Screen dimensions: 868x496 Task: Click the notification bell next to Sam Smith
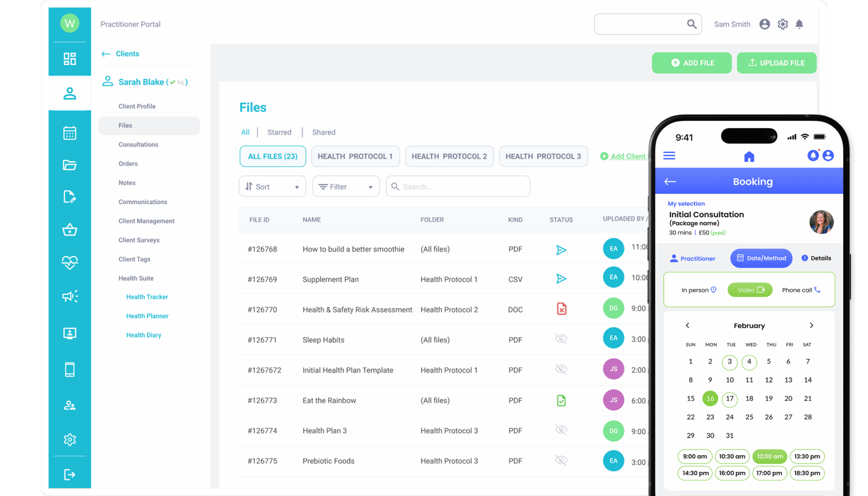click(x=799, y=24)
